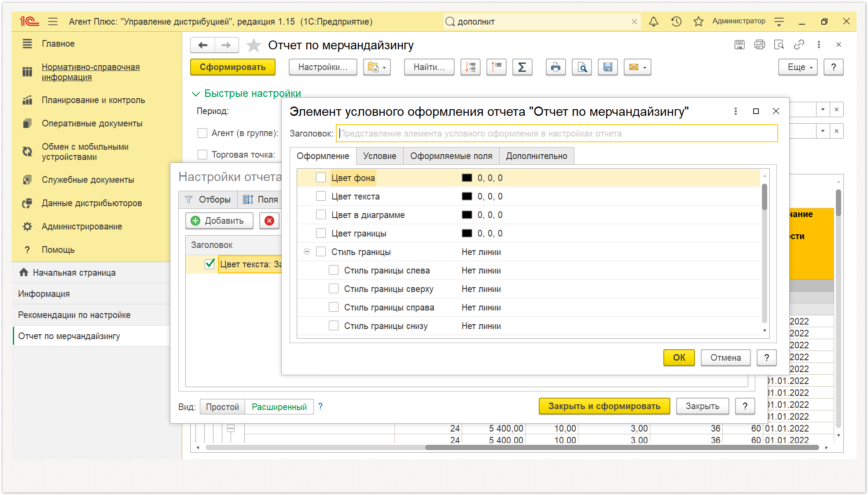This screenshot has width=868, height=495.
Task: Open the main hamburger menu in title bar
Action: 53,22
